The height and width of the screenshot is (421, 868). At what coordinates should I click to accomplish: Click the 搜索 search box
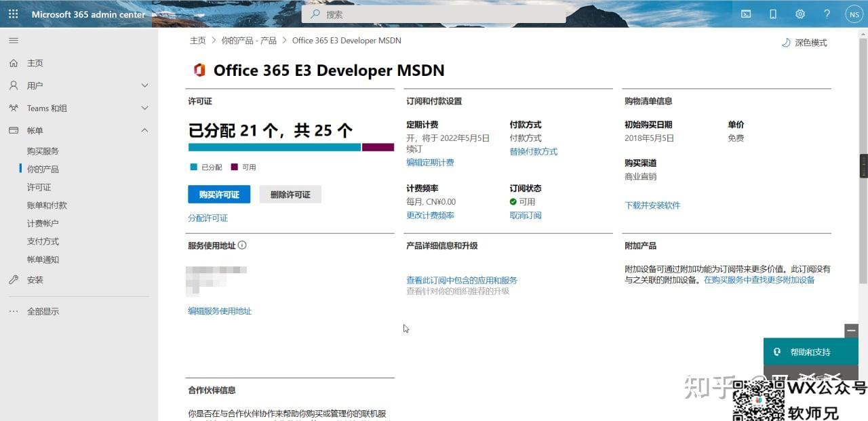point(434,14)
